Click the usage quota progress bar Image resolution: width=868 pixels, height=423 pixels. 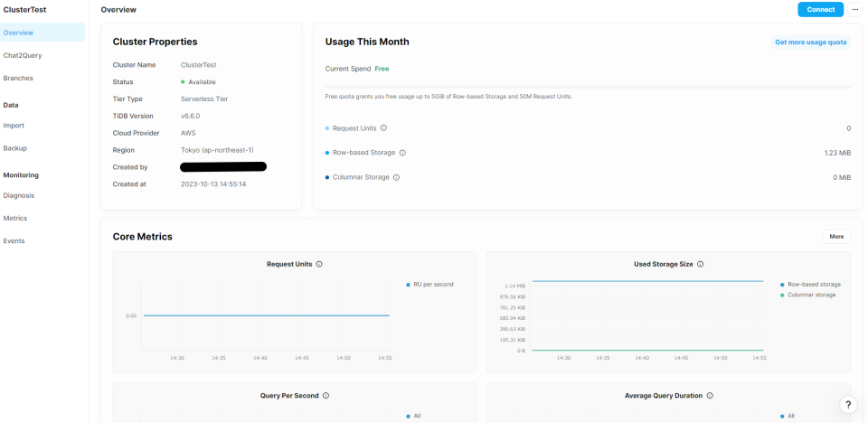588,87
